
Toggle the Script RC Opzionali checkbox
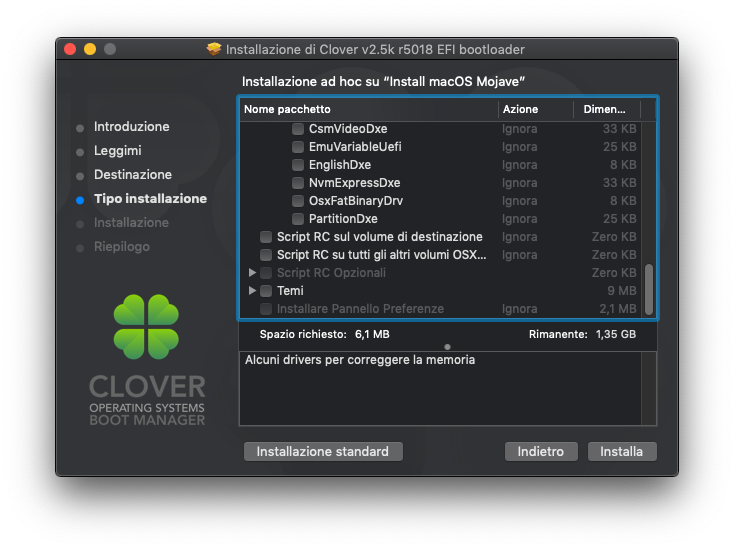(x=266, y=273)
